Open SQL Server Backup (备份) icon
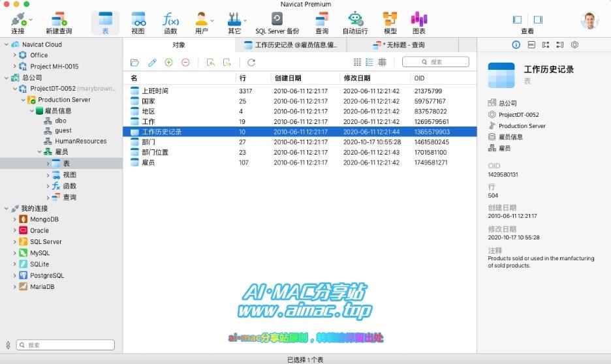 pyautogui.click(x=277, y=19)
